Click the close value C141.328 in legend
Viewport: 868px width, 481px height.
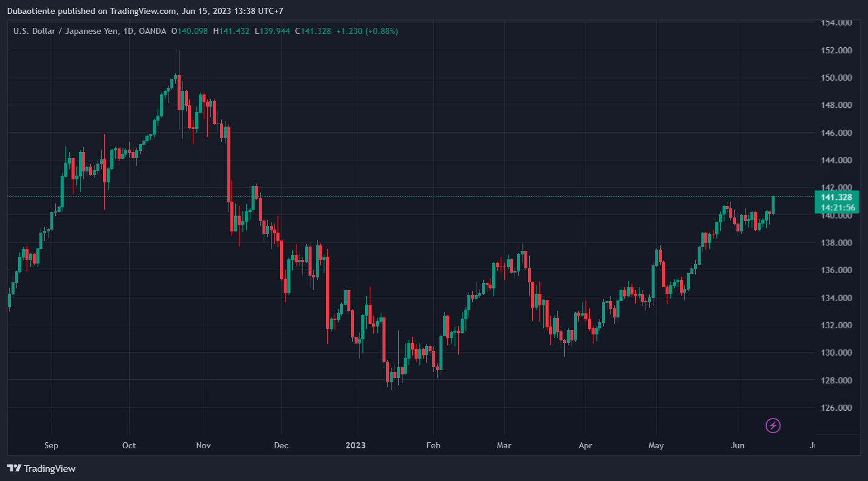click(313, 31)
